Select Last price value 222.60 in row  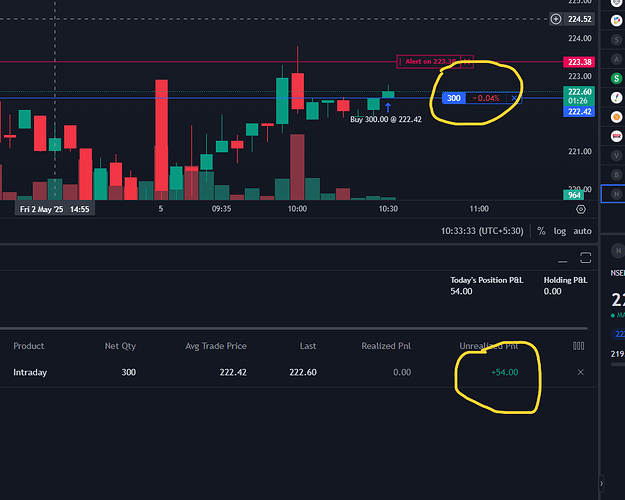coord(303,372)
